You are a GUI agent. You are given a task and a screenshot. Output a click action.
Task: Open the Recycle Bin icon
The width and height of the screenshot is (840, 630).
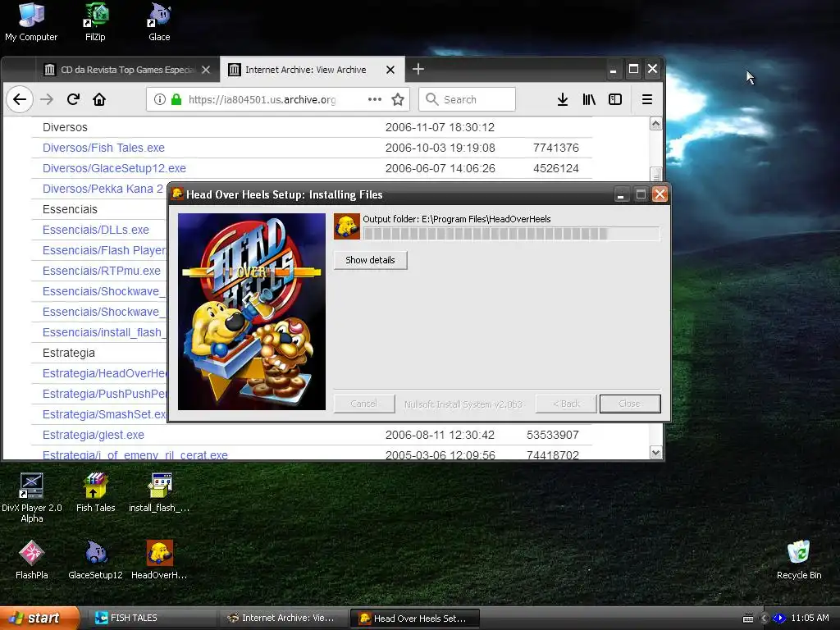[x=799, y=559]
